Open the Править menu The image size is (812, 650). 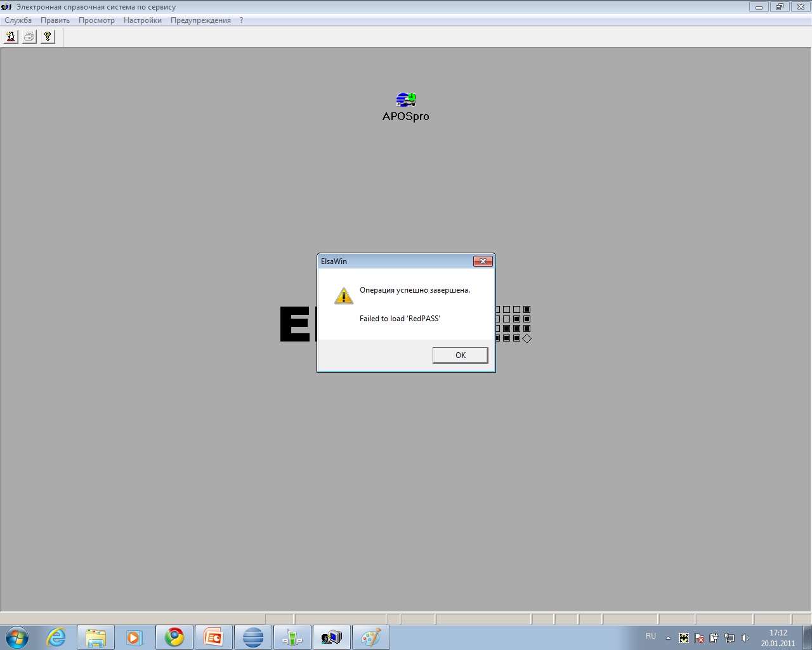click(x=55, y=20)
